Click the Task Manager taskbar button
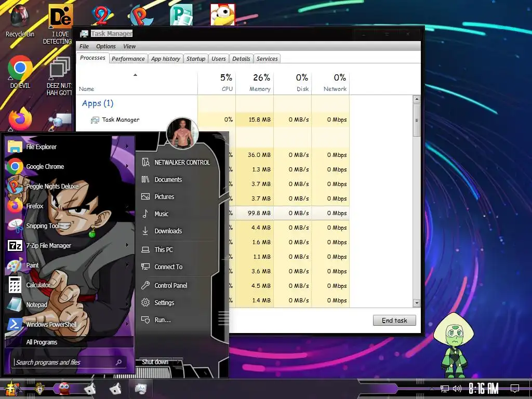This screenshot has height=399, width=532. click(x=140, y=389)
